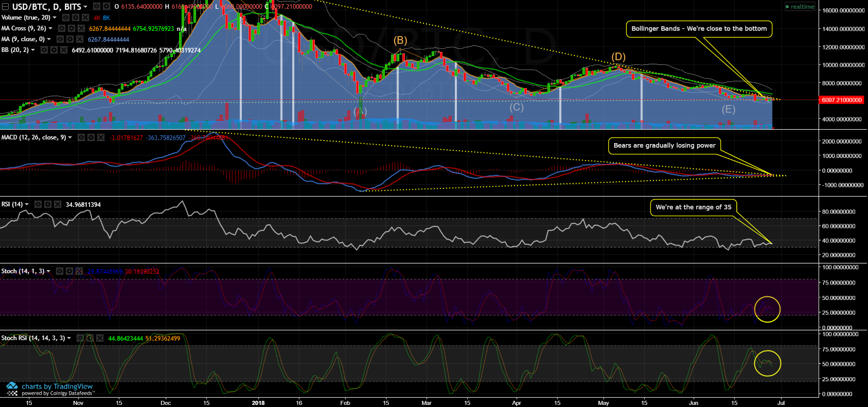The width and height of the screenshot is (868, 407).
Task: Click the (B) wave label
Action: coord(400,40)
